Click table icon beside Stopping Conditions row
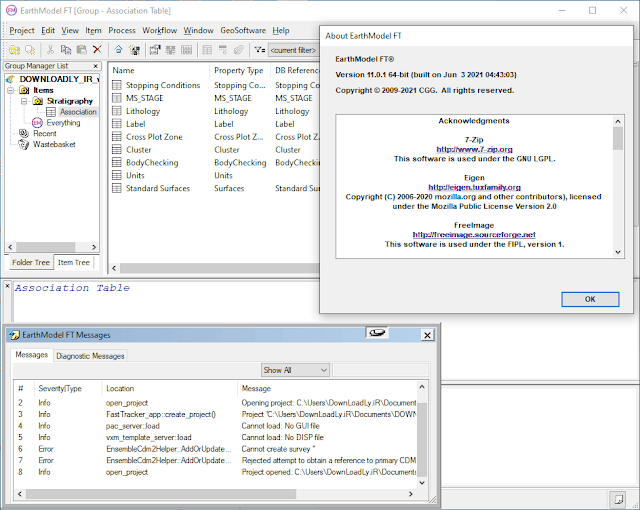This screenshot has width=640, height=510. pyautogui.click(x=117, y=85)
